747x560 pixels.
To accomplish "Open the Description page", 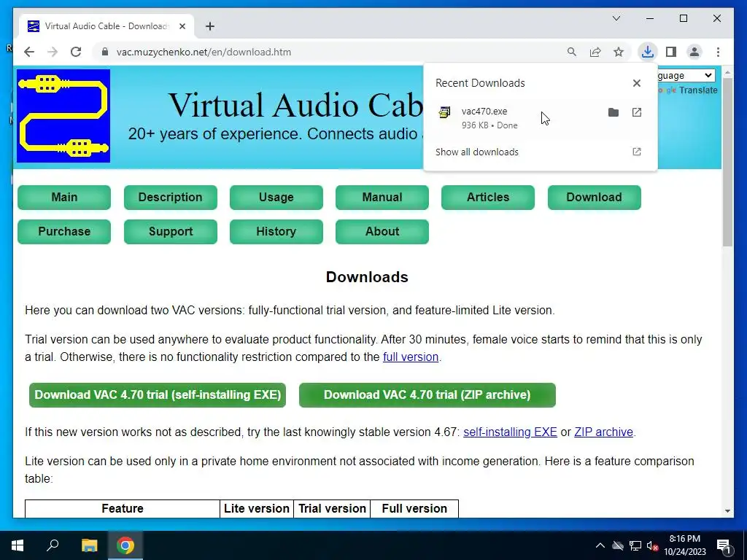I will 171,197.
